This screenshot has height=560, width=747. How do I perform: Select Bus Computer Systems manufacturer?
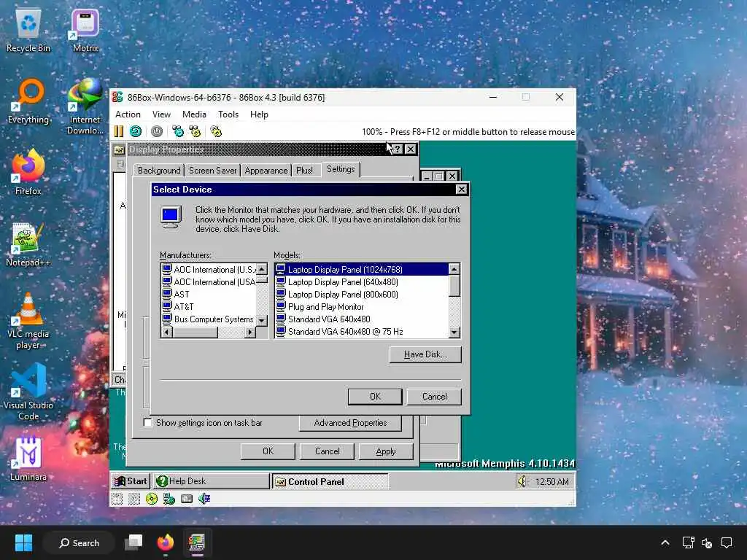(209, 319)
